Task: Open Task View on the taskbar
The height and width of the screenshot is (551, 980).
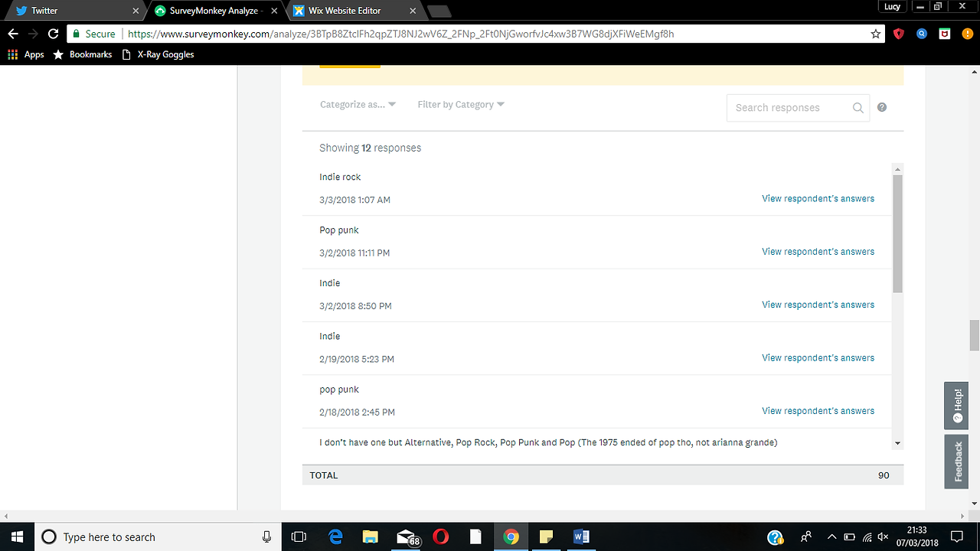Action: click(x=299, y=536)
